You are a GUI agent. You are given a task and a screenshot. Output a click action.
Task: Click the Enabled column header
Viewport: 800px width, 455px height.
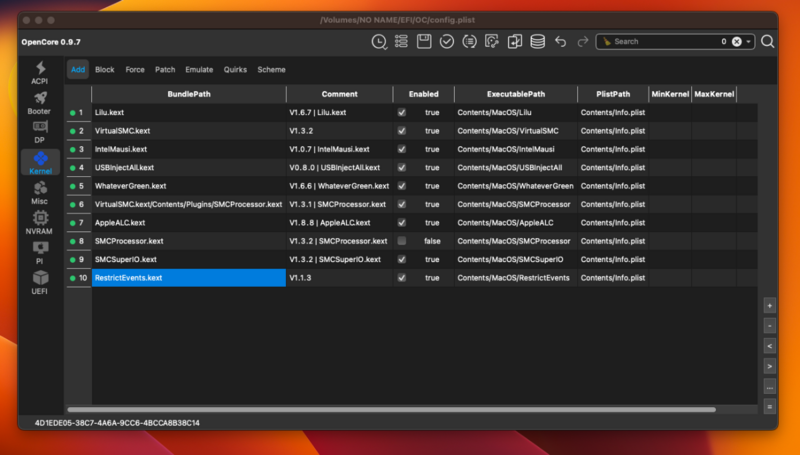click(423, 94)
